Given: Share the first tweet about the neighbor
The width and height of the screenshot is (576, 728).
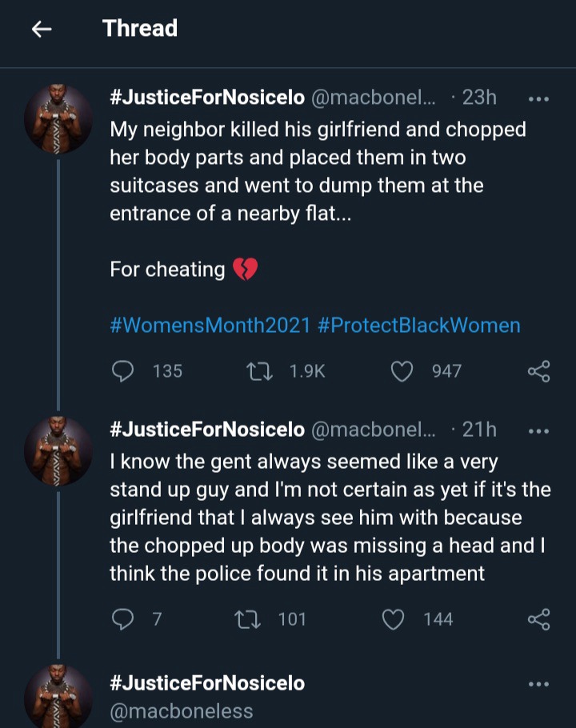Looking at the screenshot, I should (x=539, y=371).
